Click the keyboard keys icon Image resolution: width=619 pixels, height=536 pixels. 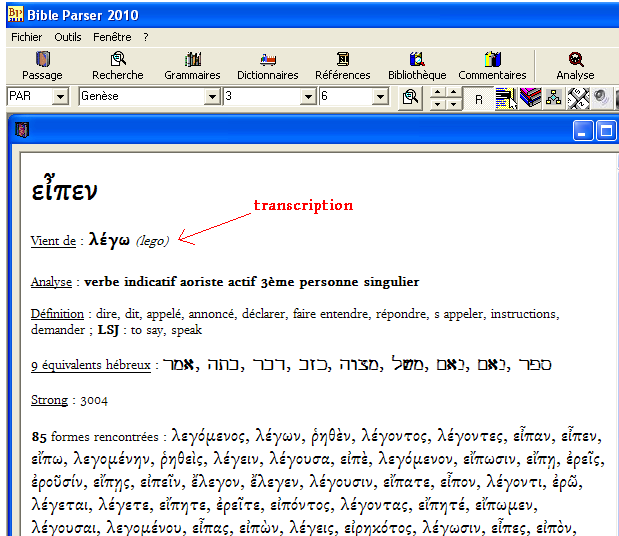[578, 98]
